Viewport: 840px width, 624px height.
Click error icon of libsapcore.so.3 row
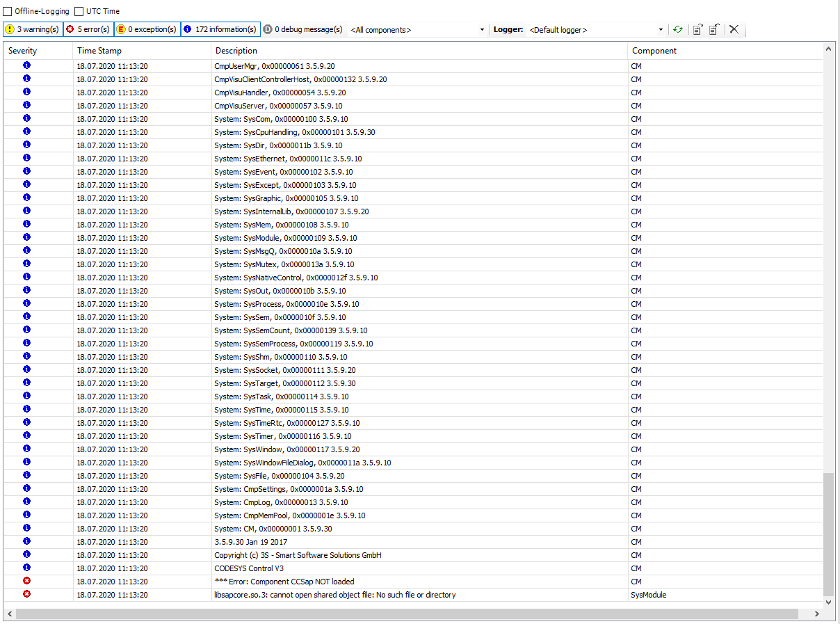coord(26,594)
